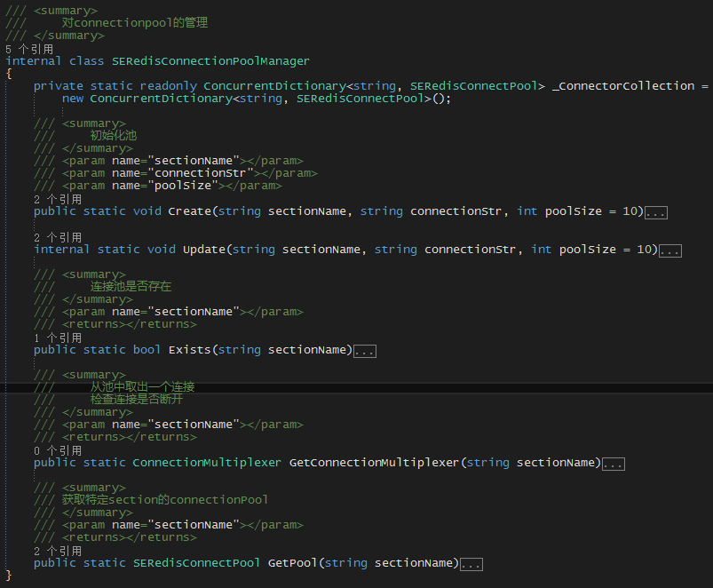Open the '5 个引用' CodeLens above the class
The width and height of the screenshot is (713, 588).
[x=29, y=49]
